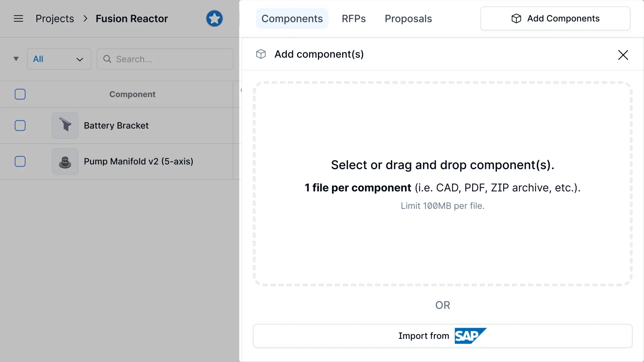
Task: Click the breadcrumb chevron separator
Action: coord(85,18)
